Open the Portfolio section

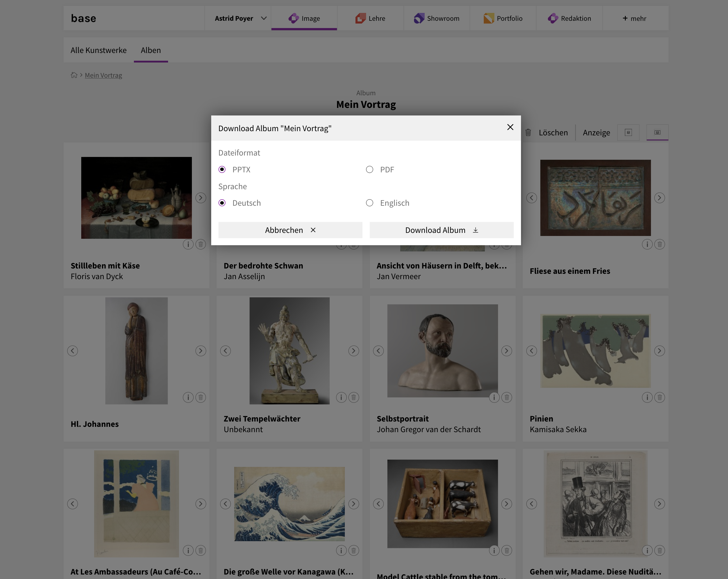coord(503,18)
